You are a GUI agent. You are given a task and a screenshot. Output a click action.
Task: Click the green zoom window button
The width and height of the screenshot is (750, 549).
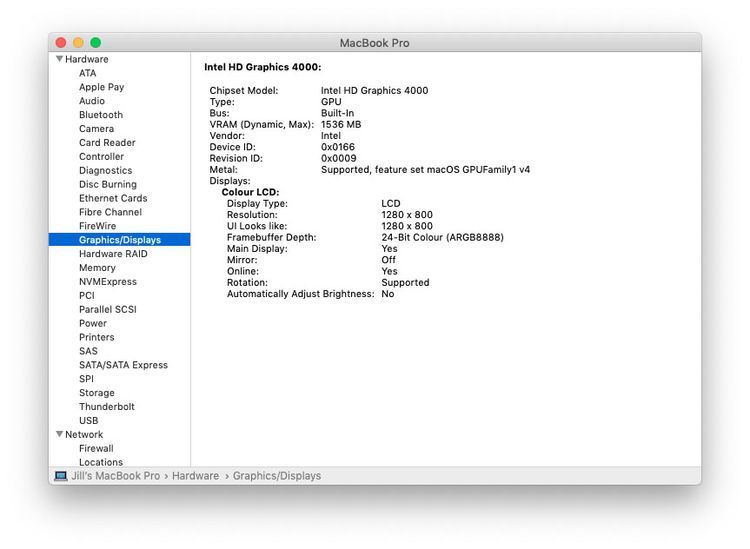pyautogui.click(x=96, y=43)
